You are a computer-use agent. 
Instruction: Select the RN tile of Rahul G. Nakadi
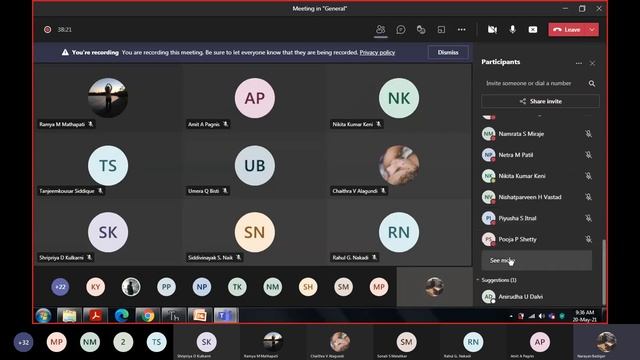point(399,232)
